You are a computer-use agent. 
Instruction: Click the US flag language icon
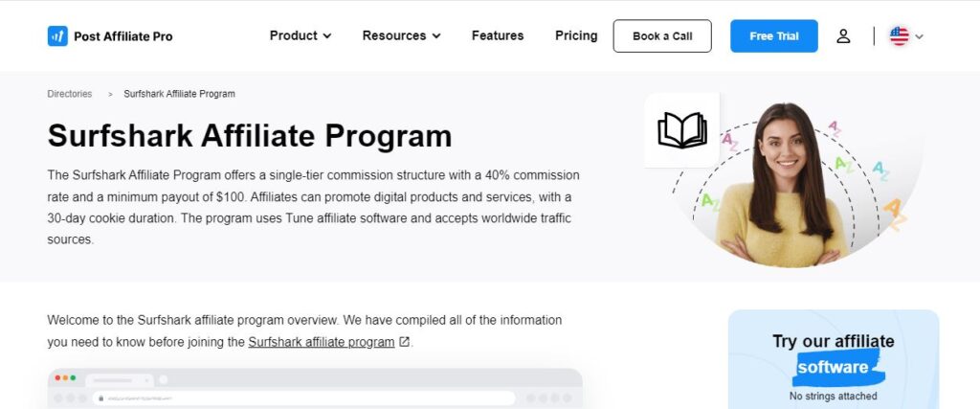899,36
